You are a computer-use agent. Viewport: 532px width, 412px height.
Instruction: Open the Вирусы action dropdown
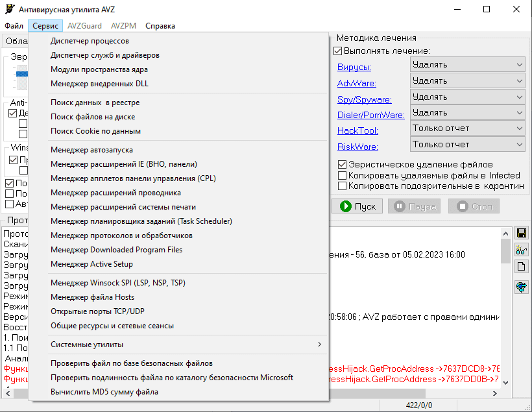point(468,64)
